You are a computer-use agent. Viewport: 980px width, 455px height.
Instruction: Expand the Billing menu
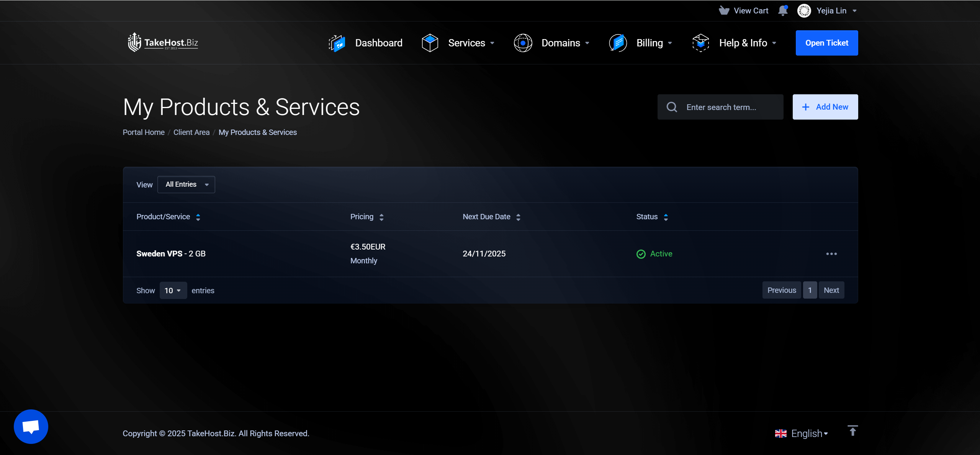click(x=641, y=43)
